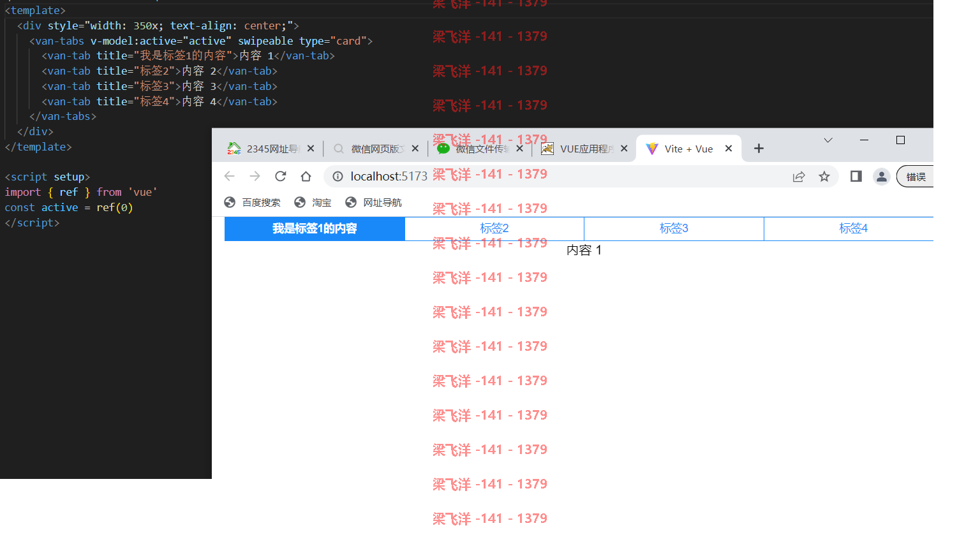Open the browser side panel icon
This screenshot has width=980, height=551.
coord(856,177)
